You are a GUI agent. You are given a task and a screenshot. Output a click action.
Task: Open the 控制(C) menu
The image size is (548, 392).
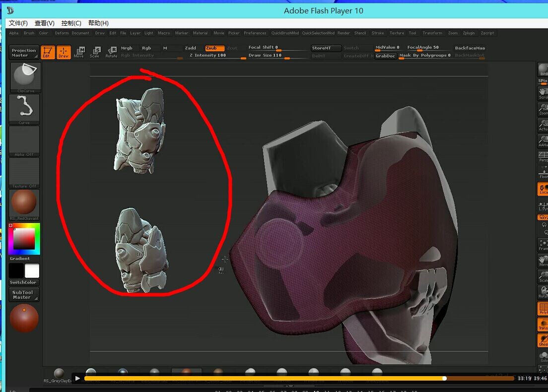71,23
